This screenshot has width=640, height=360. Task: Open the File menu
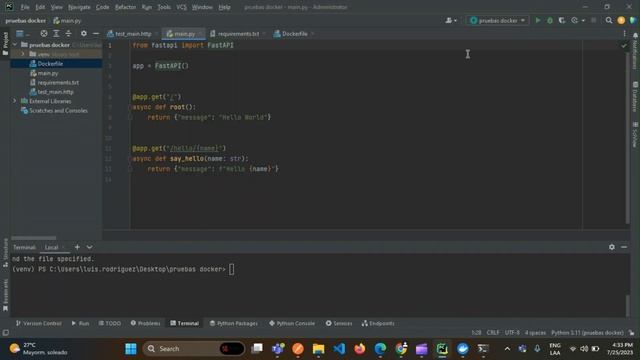tap(25, 7)
